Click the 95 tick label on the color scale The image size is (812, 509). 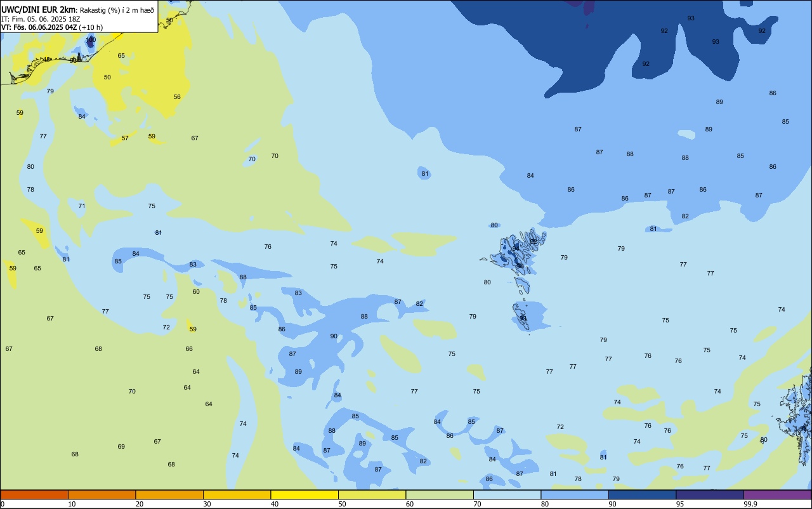click(680, 504)
